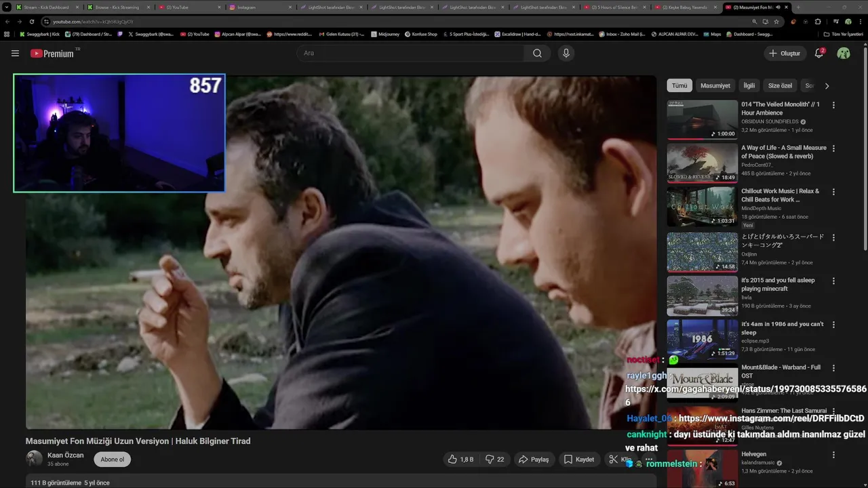Screen dimensions: 868x488
Task: Click the "Kaydet" save button
Action: click(x=579, y=460)
